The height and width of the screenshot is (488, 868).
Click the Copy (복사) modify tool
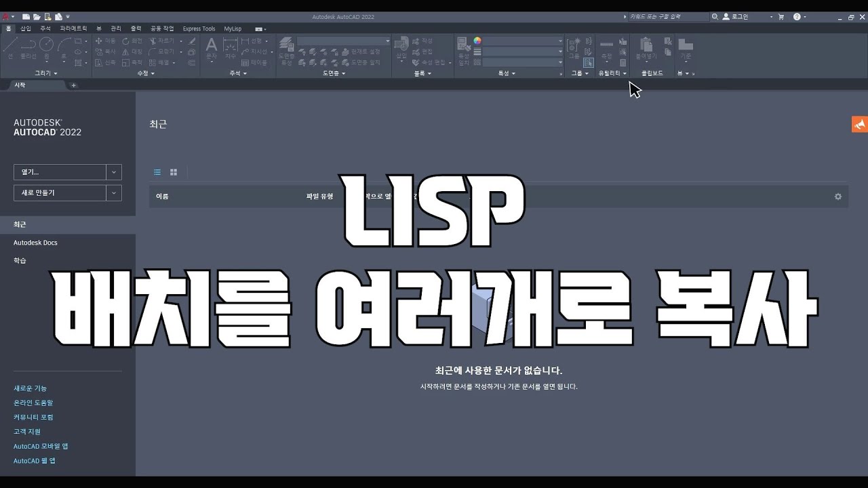pos(106,52)
